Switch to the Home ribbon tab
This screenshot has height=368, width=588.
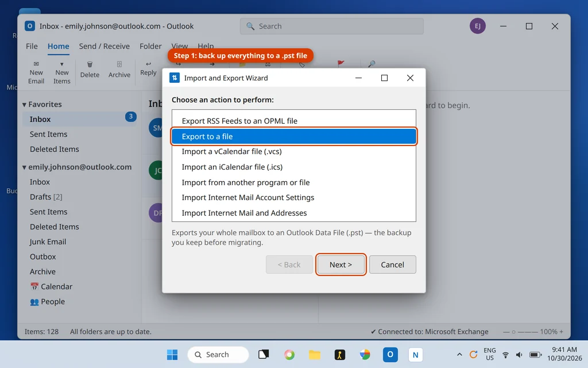[58, 46]
